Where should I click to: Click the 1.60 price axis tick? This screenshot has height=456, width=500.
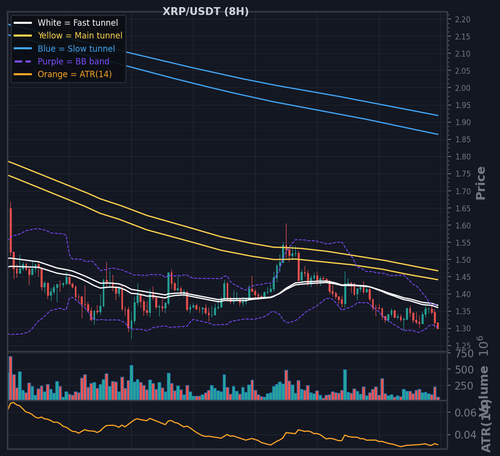tap(463, 226)
